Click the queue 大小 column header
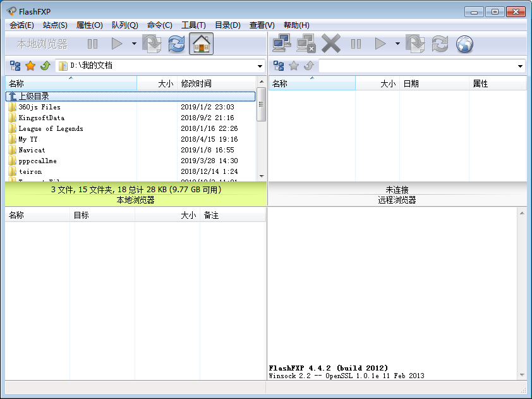532x399 pixels. [x=167, y=215]
